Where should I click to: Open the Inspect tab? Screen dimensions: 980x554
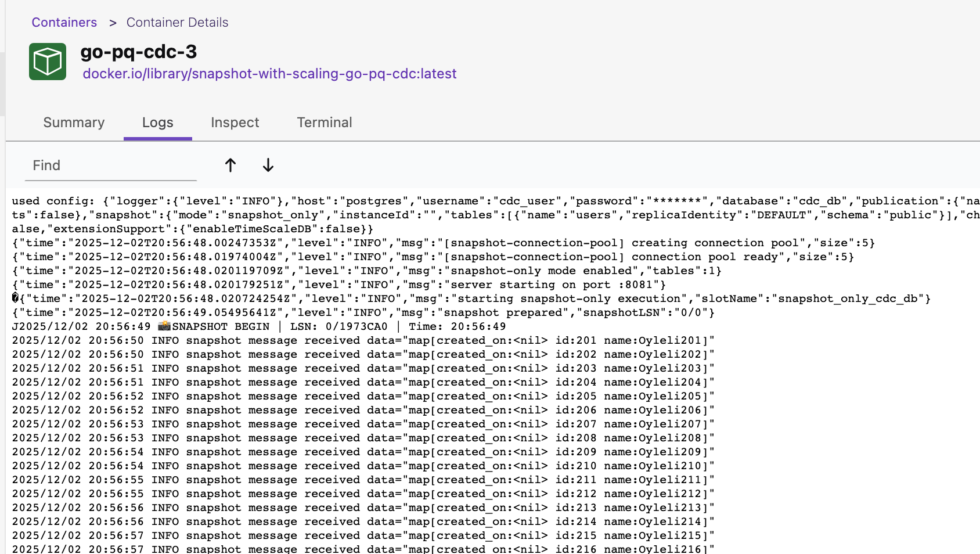pyautogui.click(x=235, y=123)
